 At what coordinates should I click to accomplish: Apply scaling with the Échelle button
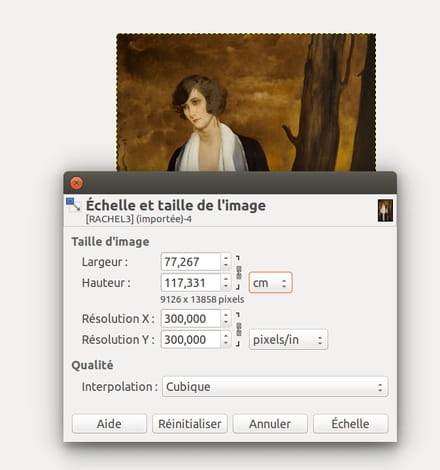coord(350,424)
